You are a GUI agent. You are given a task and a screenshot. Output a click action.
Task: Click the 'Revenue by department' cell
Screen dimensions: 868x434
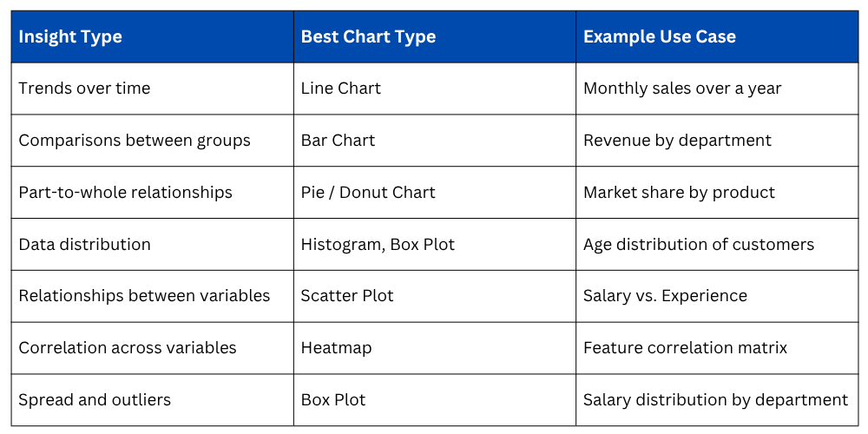[x=677, y=141]
